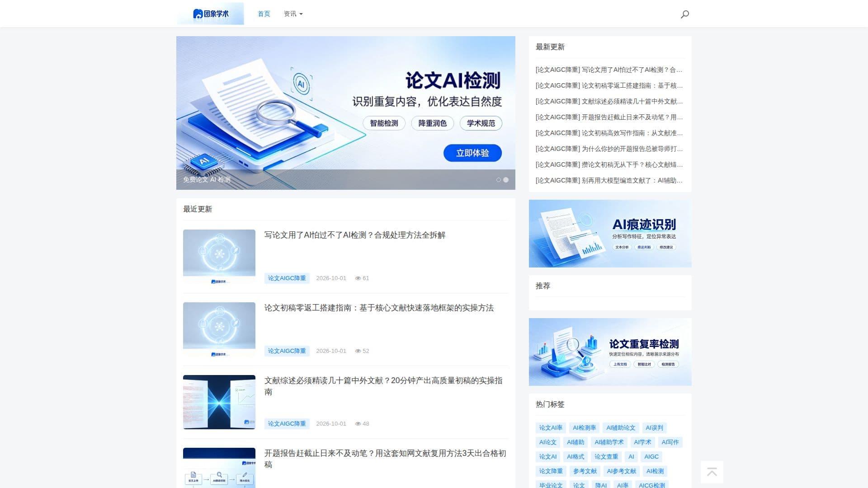
Task: Click the back-to-top arrow button
Action: 712,472
